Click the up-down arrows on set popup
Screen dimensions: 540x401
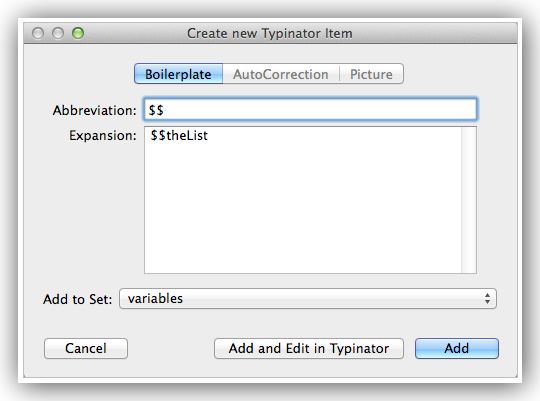click(487, 298)
